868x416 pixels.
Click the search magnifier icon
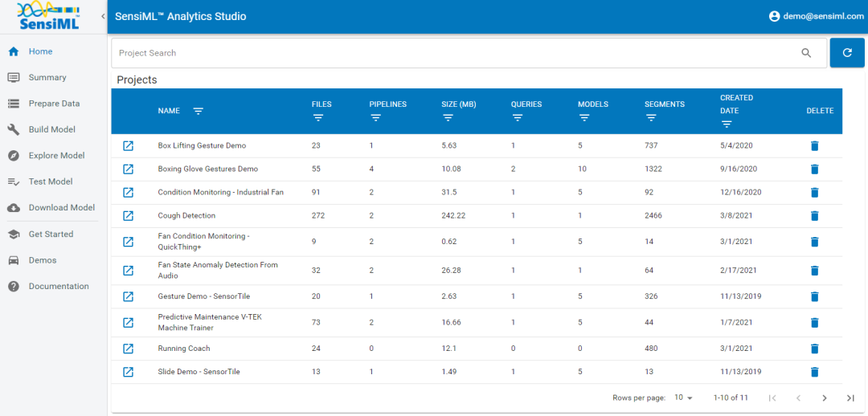(806, 53)
